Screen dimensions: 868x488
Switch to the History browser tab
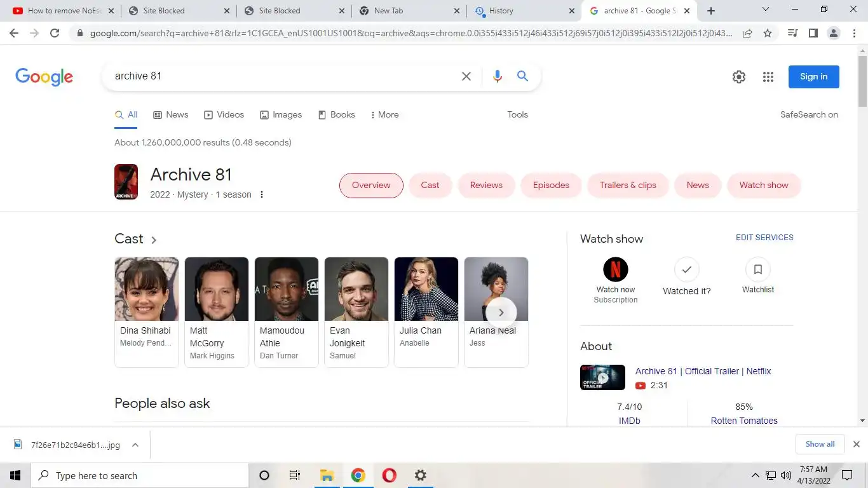pos(524,11)
